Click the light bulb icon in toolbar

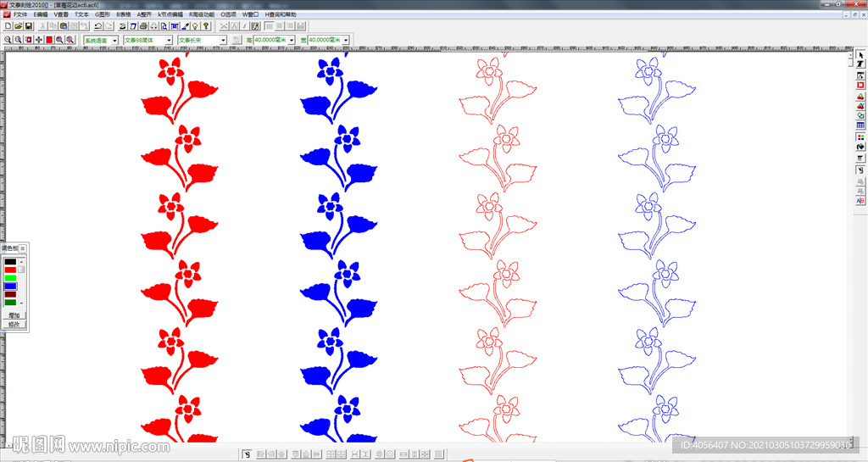point(196,26)
